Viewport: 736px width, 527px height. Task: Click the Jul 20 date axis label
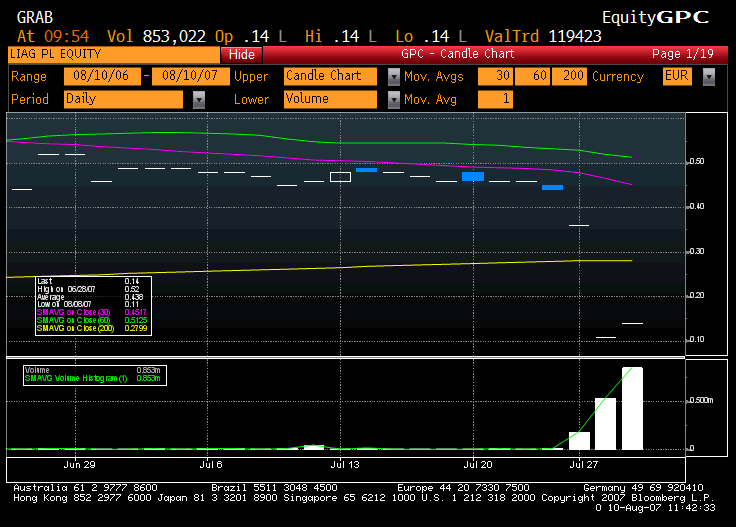478,465
